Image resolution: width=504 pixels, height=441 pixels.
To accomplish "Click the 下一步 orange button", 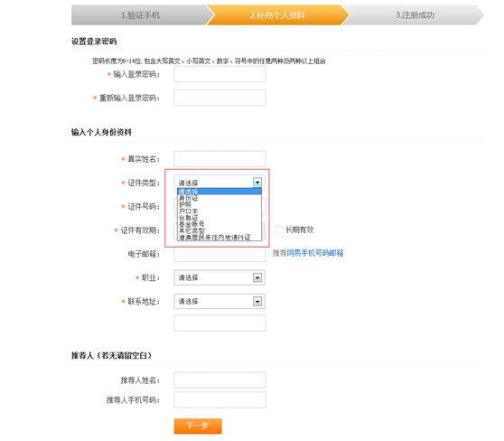I will 198,426.
